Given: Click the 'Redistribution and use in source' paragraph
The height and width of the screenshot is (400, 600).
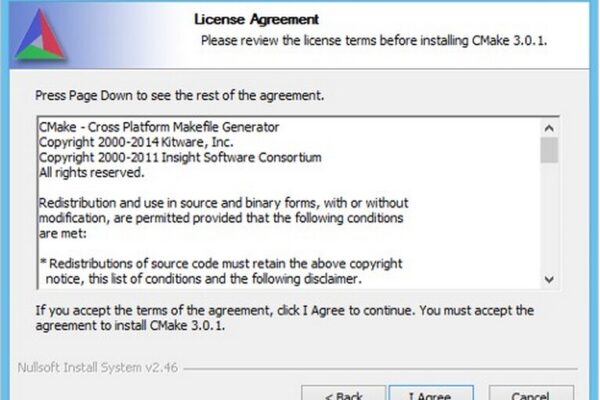Looking at the screenshot, I should pos(223,218).
